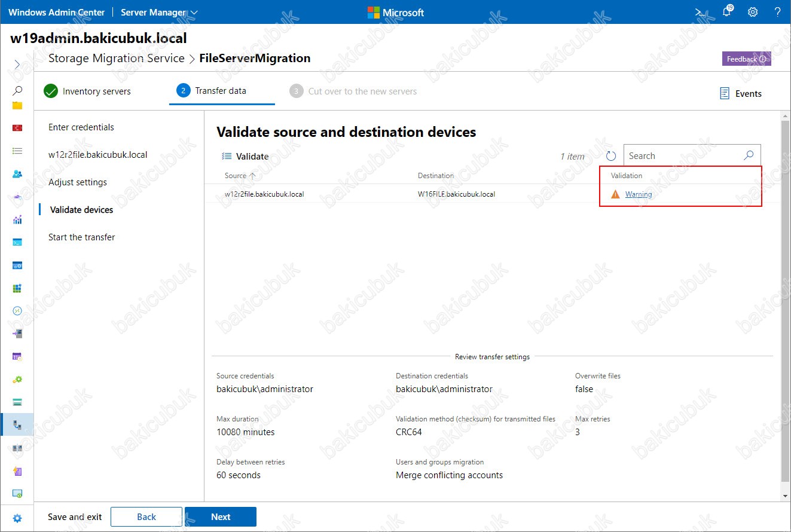Open the Events panel
Image resolution: width=791 pixels, height=532 pixels.
click(x=740, y=93)
